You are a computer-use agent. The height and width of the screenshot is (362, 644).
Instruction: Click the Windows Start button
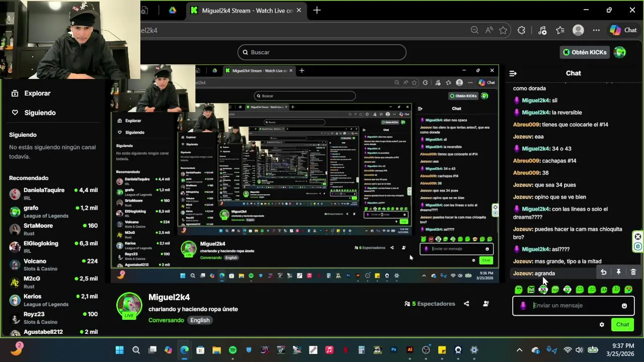pos(120,350)
